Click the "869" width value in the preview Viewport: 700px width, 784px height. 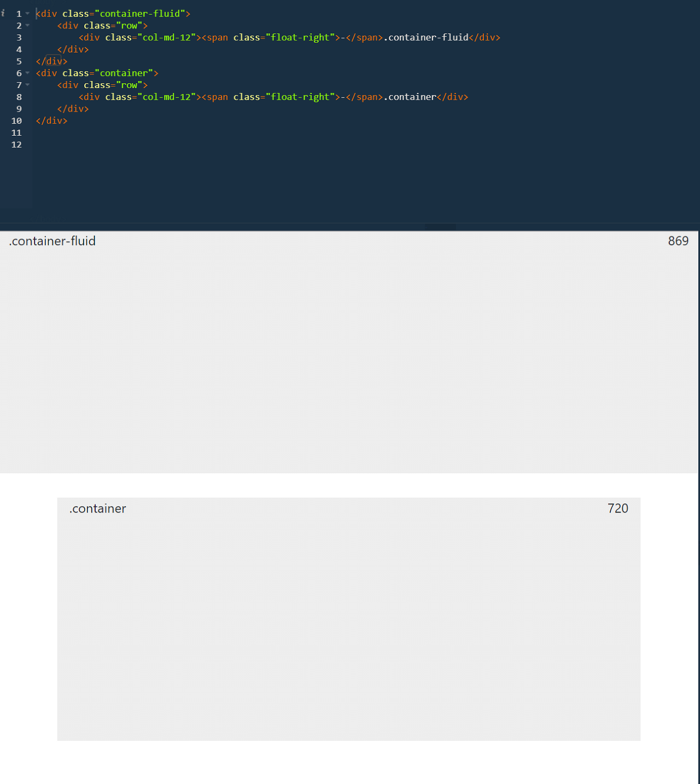pyautogui.click(x=678, y=241)
